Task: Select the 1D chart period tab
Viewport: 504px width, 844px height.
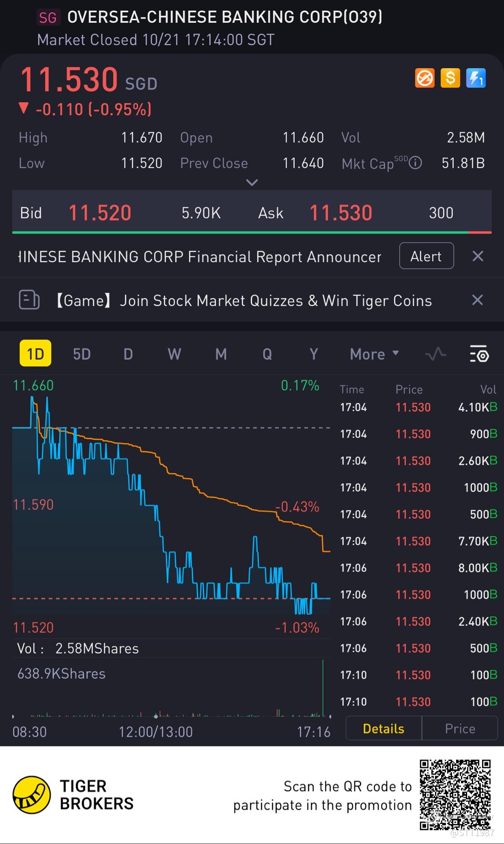Action: (35, 353)
